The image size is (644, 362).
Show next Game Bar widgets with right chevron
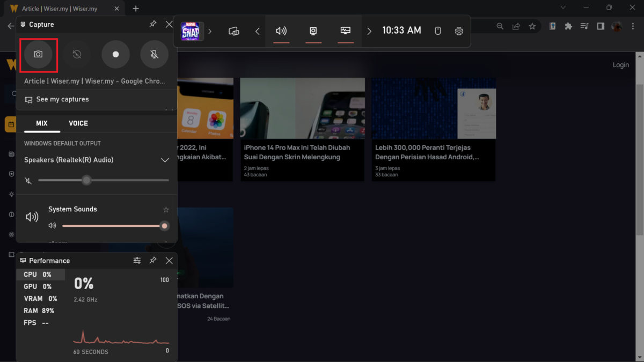tap(369, 31)
